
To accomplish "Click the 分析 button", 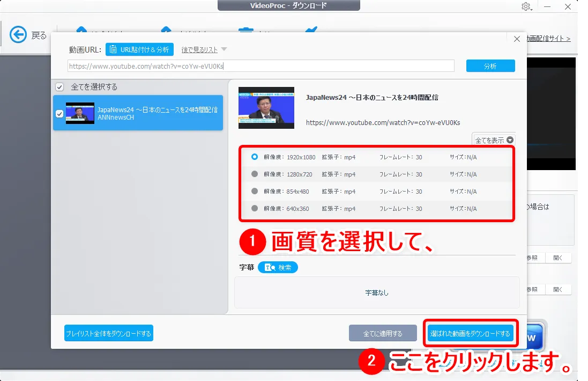I will (490, 66).
